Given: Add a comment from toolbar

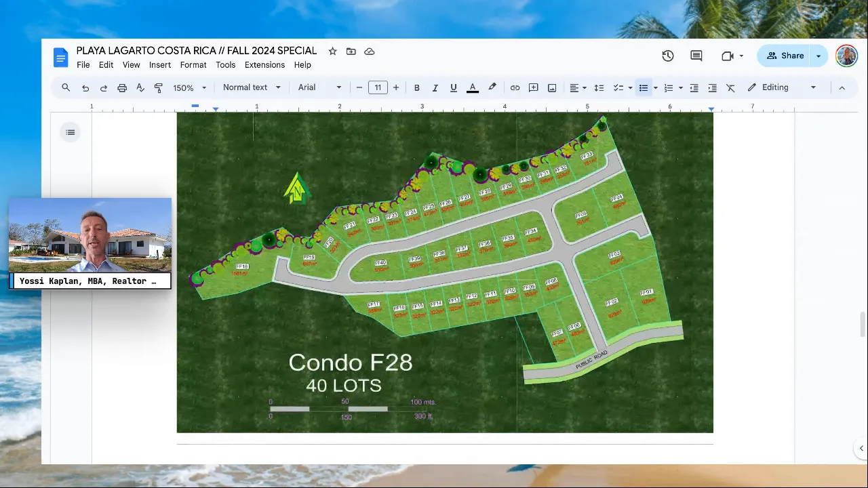Looking at the screenshot, I should [x=534, y=87].
